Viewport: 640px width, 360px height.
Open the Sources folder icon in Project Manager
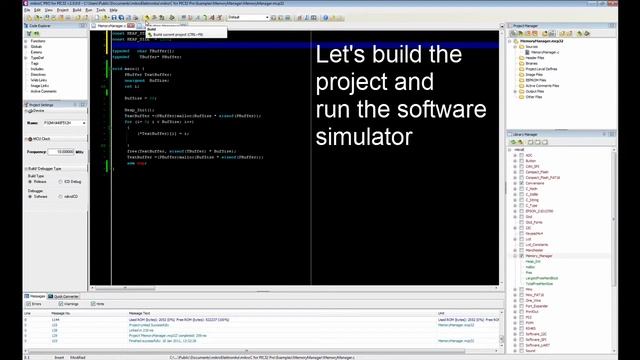[522, 47]
